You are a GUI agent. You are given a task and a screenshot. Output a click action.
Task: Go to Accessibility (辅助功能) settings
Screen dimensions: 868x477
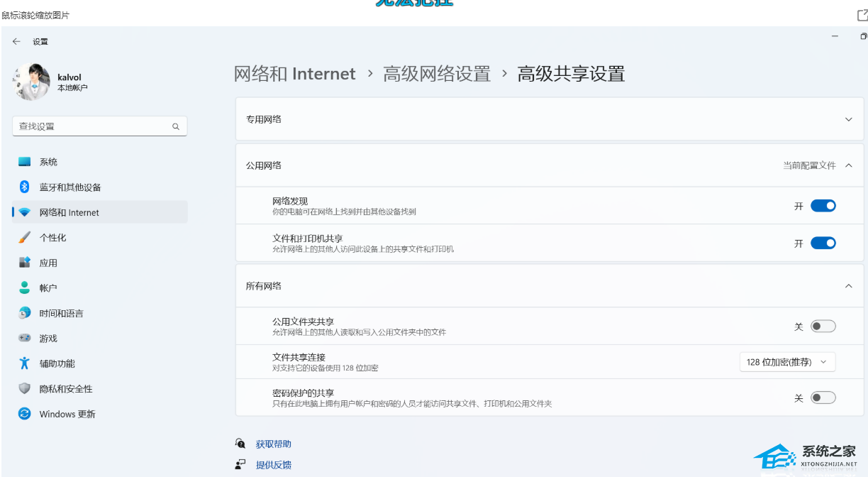[57, 363]
